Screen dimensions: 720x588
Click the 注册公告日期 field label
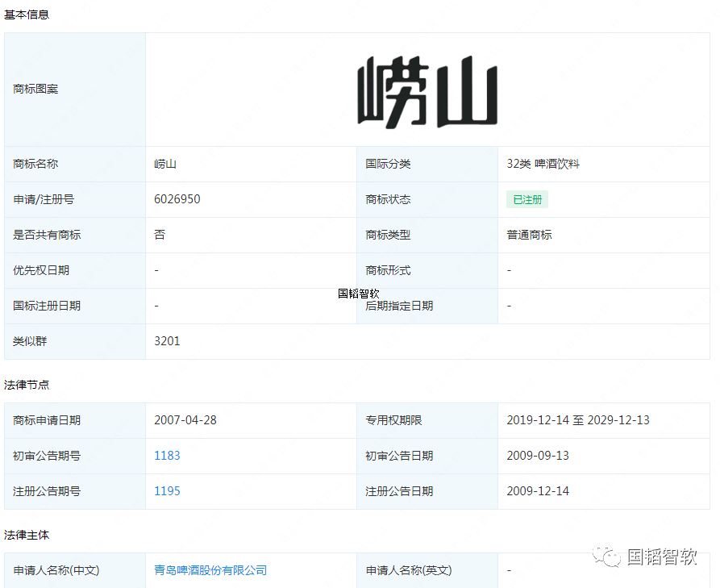[399, 491]
